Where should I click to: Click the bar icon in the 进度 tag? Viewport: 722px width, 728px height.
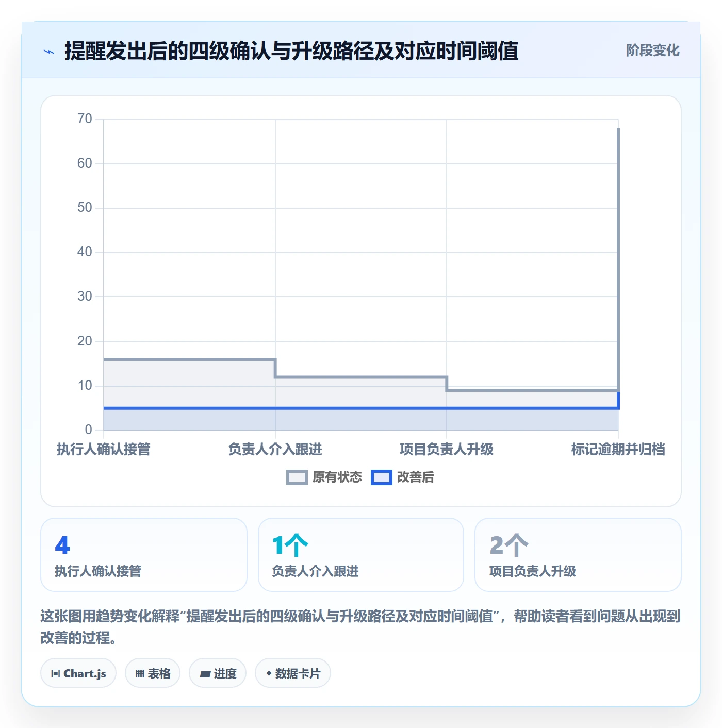pos(205,674)
